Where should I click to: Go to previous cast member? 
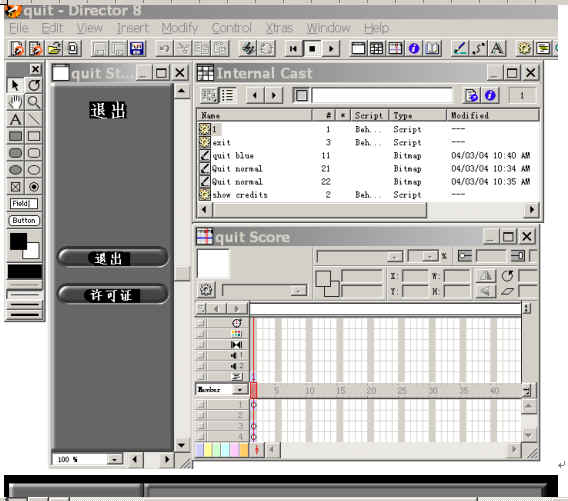coord(255,96)
